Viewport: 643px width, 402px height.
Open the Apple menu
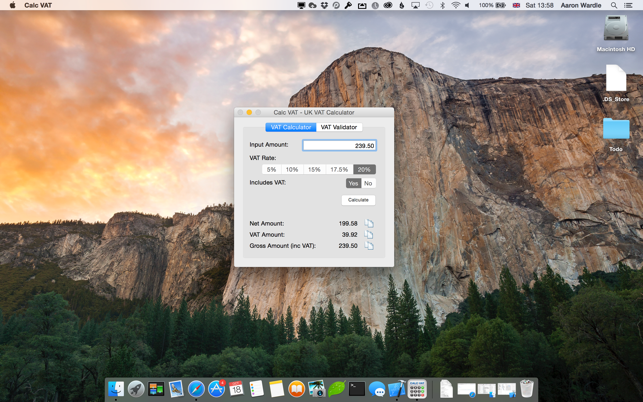12,5
